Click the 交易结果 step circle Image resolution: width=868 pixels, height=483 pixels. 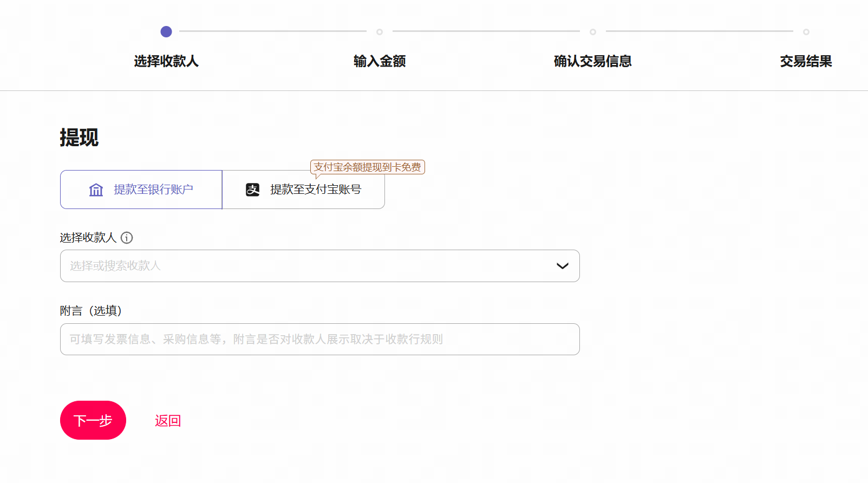(x=806, y=32)
